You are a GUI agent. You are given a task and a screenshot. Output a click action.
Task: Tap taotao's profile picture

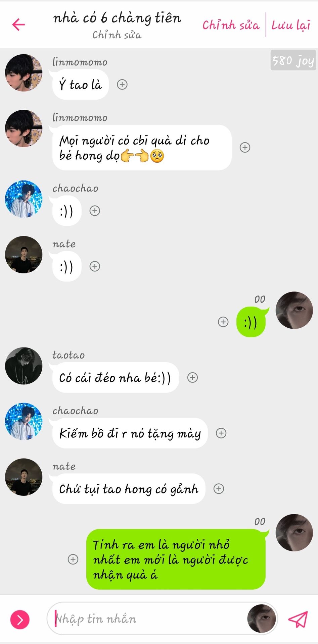click(x=24, y=366)
